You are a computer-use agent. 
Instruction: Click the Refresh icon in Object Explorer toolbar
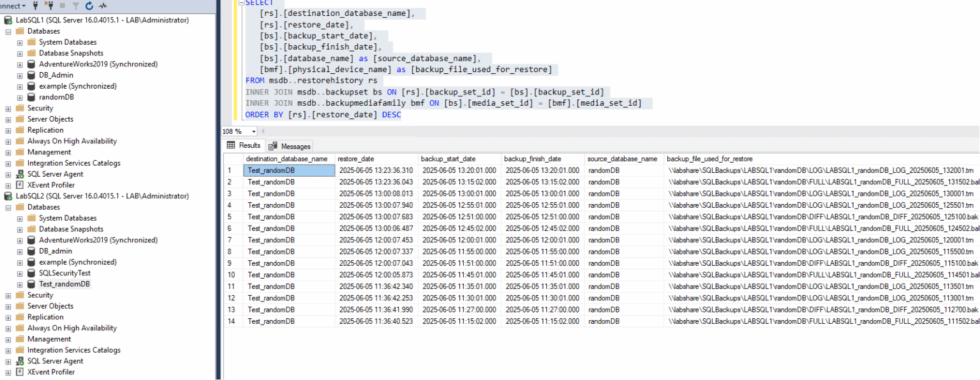coord(89,5)
